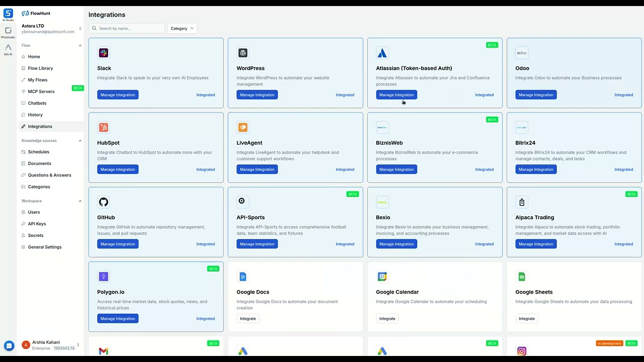Click the Bexio integration icon

point(382,202)
